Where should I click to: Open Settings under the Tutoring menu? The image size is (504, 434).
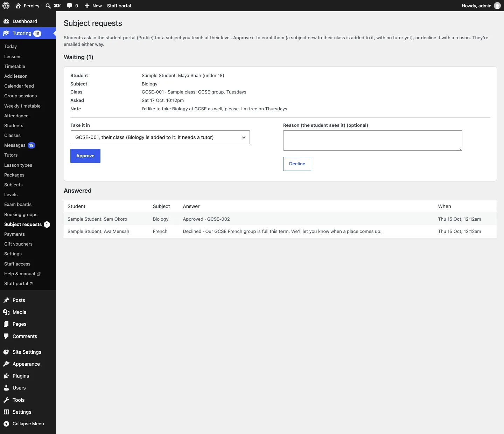point(13,254)
